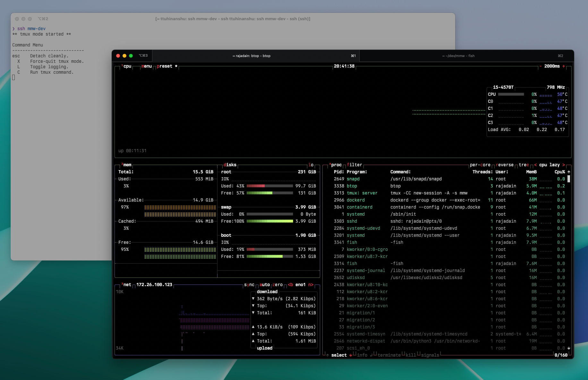
Task: Click left arrow before cpu lazy sorting
Action: [535, 165]
